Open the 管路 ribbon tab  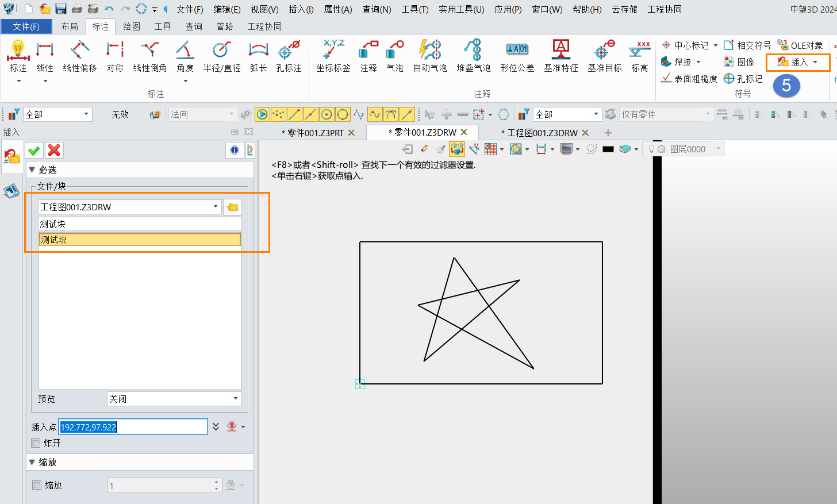(225, 26)
